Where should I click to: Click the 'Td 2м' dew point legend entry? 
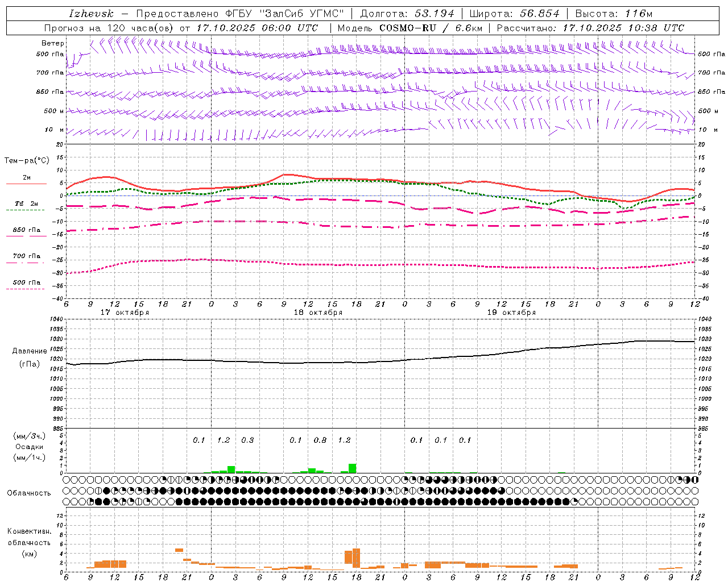coord(27,203)
